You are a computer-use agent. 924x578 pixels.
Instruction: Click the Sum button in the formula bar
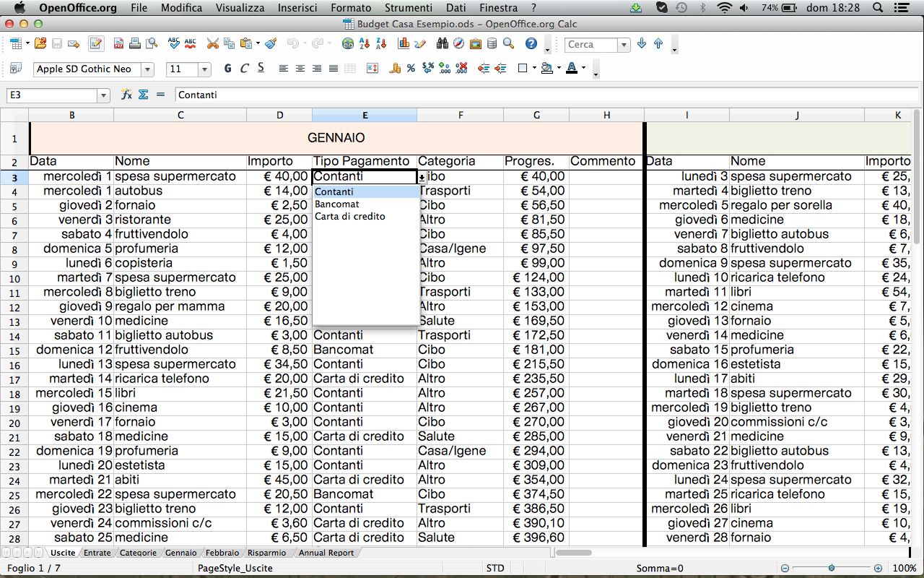point(144,95)
